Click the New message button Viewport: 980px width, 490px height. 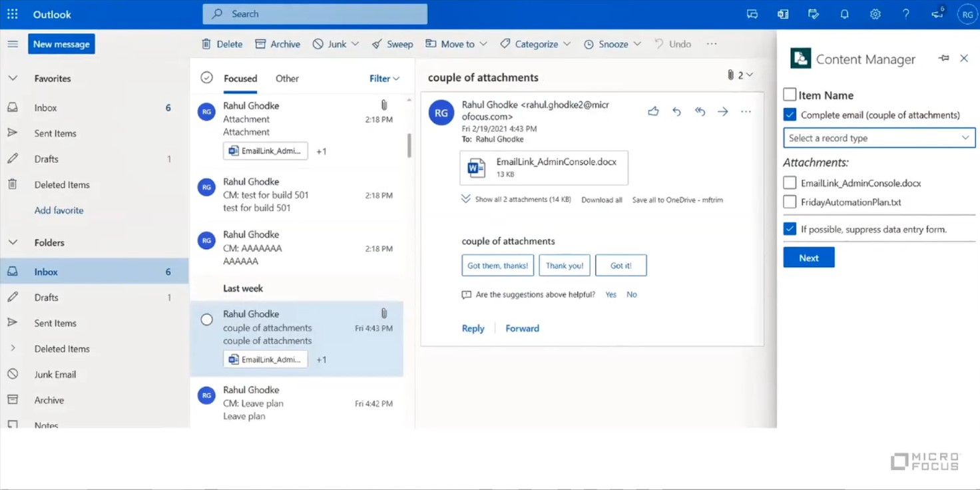61,44
